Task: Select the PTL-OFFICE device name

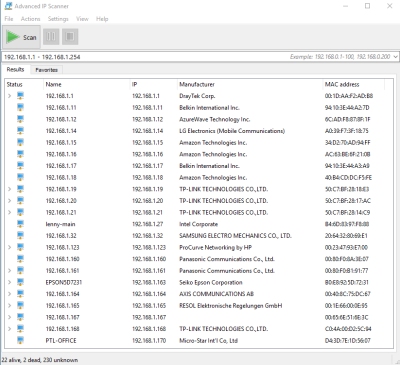Action: [x=61, y=340]
